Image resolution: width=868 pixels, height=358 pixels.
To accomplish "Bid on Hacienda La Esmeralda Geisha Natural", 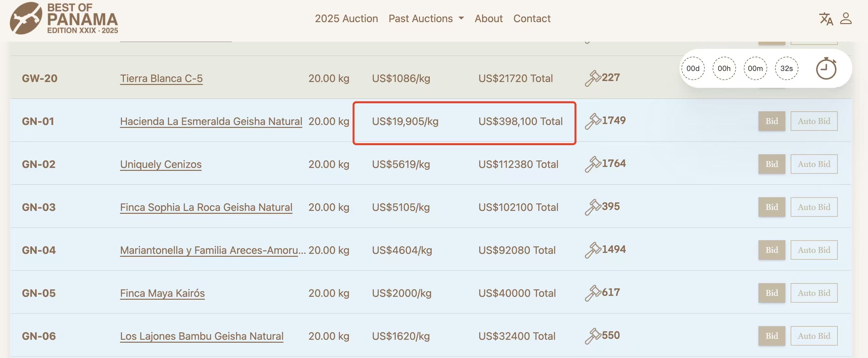I will pyautogui.click(x=772, y=121).
